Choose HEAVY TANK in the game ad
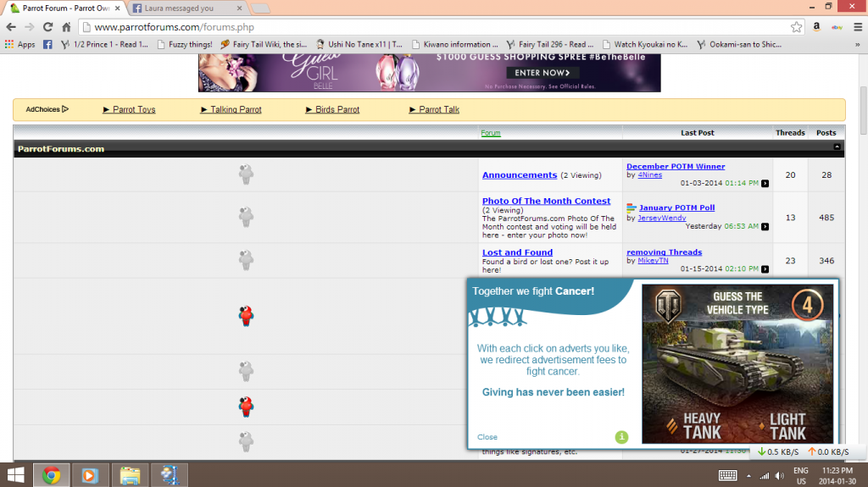This screenshot has height=487, width=868. (695, 426)
